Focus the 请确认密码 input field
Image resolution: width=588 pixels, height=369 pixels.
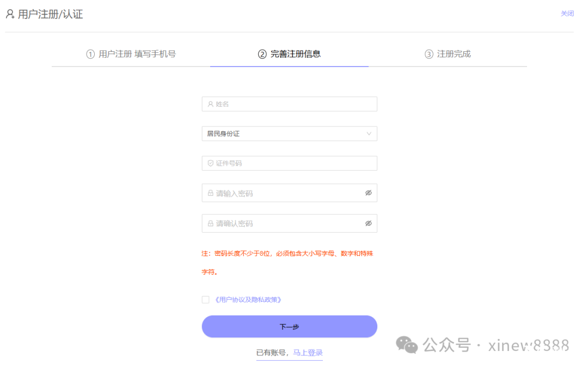click(x=289, y=223)
